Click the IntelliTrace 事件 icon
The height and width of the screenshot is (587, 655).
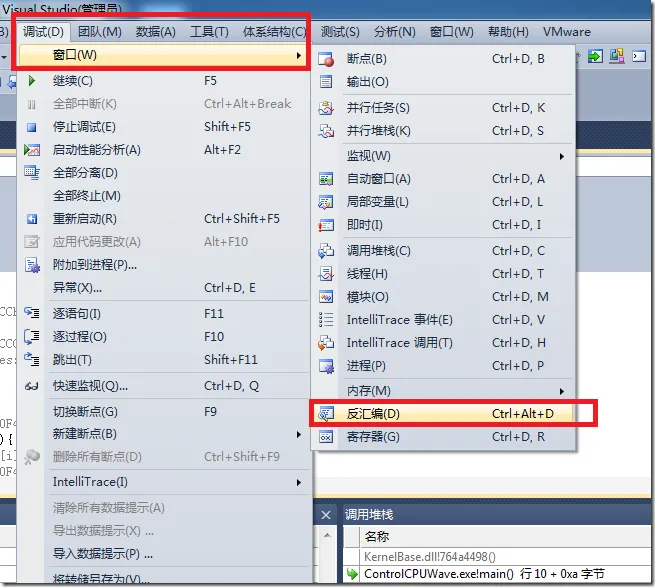(326, 320)
